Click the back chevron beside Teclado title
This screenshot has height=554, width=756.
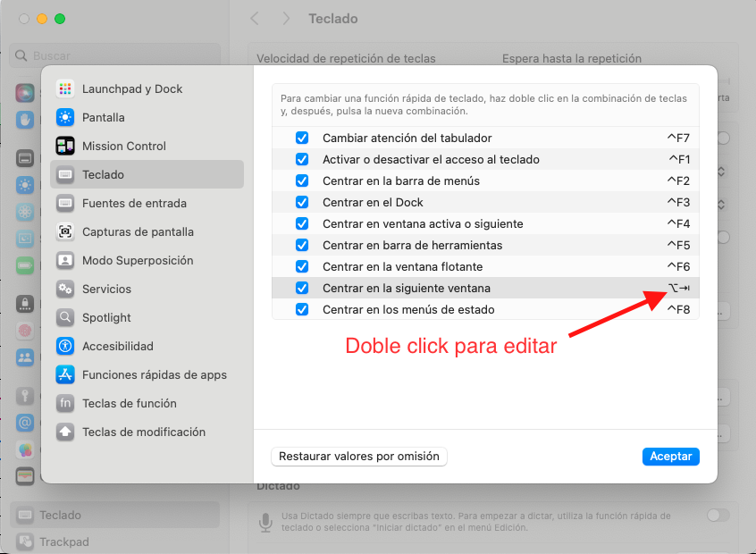(x=256, y=19)
